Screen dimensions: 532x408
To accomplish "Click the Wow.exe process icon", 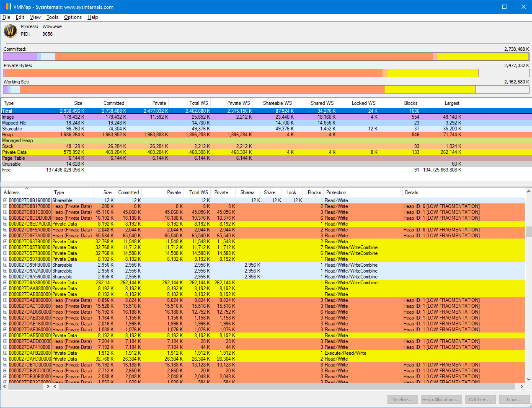I will point(10,31).
